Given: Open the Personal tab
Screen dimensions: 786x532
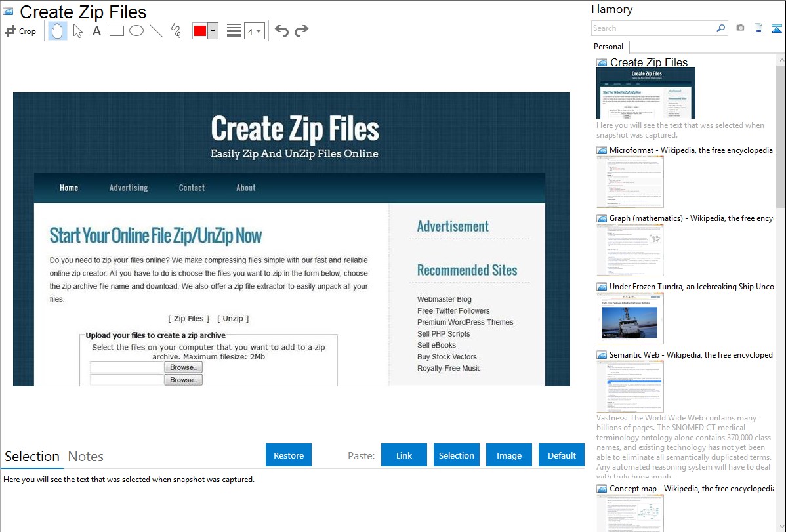Looking at the screenshot, I should pyautogui.click(x=608, y=47).
